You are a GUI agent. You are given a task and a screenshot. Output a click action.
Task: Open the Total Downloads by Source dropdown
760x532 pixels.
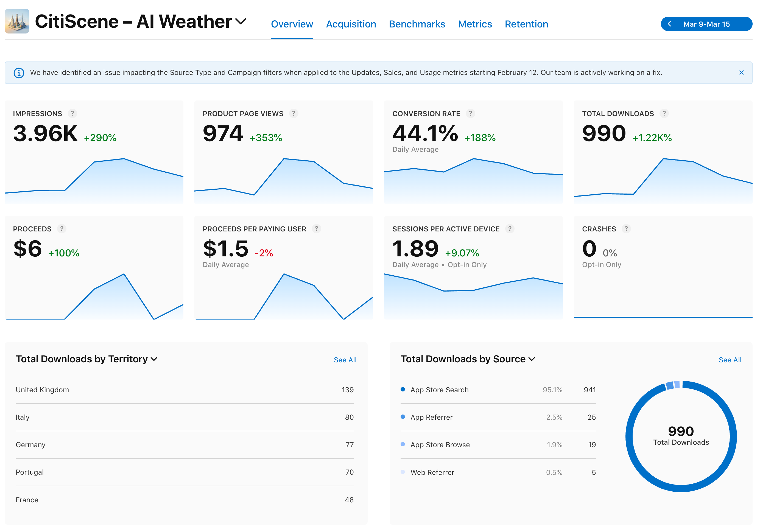coord(532,359)
